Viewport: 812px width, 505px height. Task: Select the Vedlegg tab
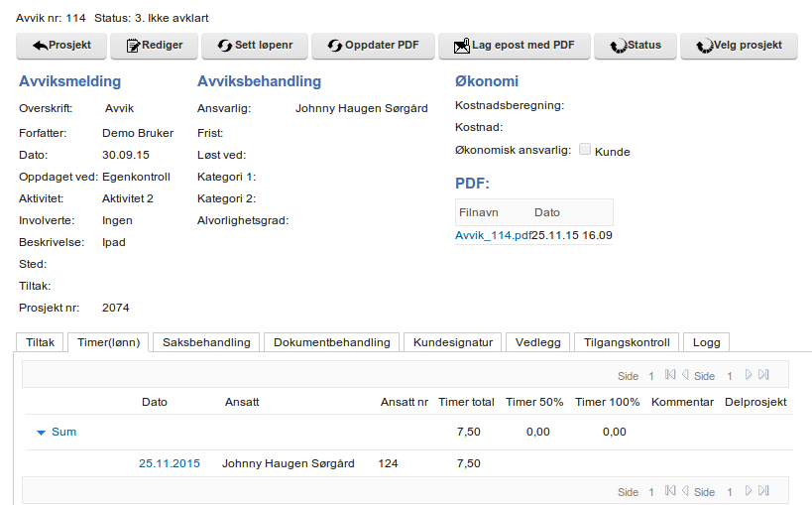pos(538,342)
